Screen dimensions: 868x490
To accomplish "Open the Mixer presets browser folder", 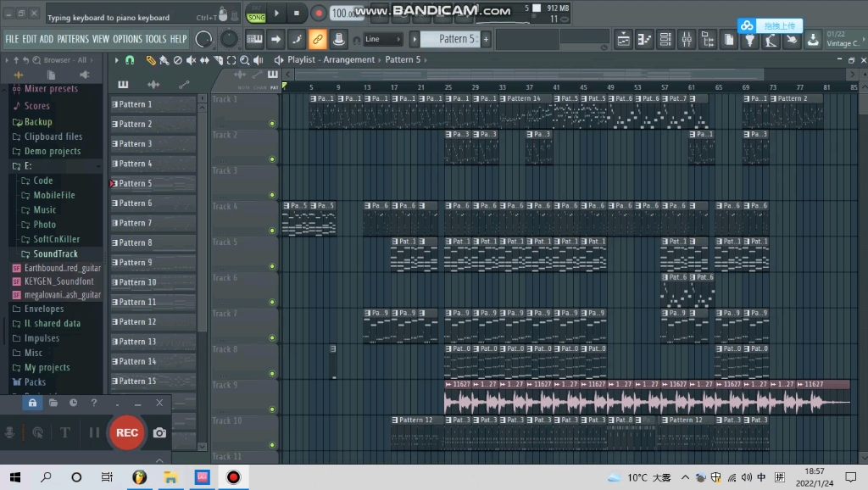I will [51, 88].
